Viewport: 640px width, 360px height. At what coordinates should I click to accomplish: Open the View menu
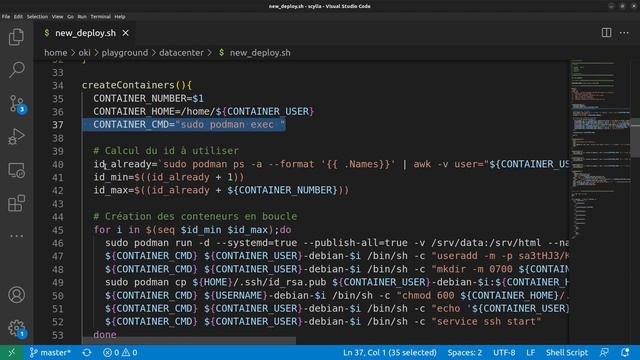click(x=57, y=17)
